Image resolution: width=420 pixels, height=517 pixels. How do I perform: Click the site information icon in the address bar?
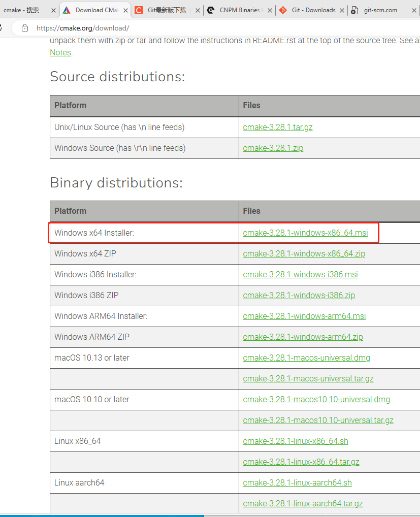(x=24, y=29)
